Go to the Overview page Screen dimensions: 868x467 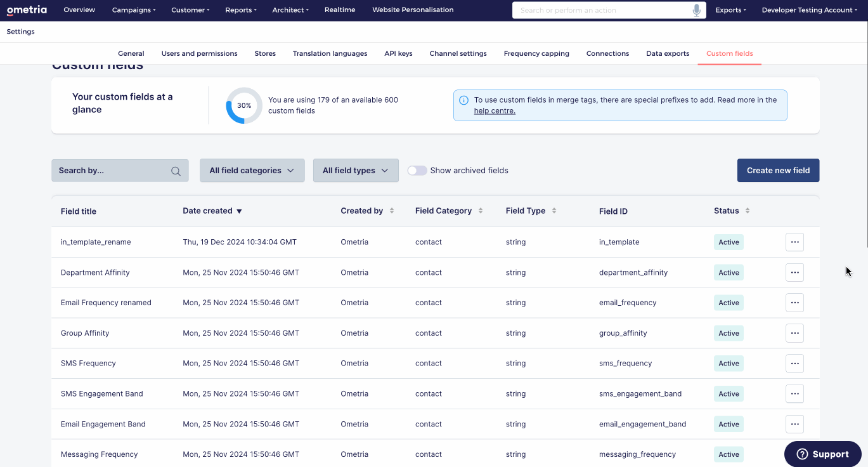pyautogui.click(x=79, y=10)
